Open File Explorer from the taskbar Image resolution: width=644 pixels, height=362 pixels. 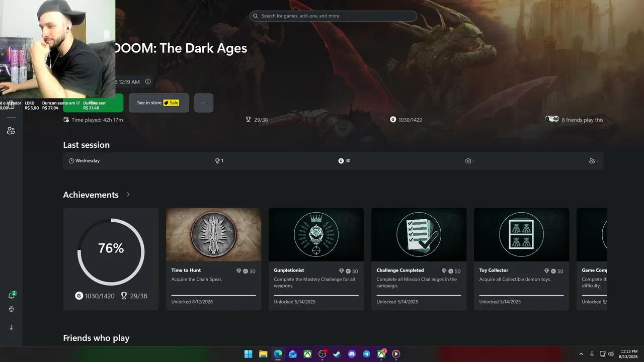point(263,354)
